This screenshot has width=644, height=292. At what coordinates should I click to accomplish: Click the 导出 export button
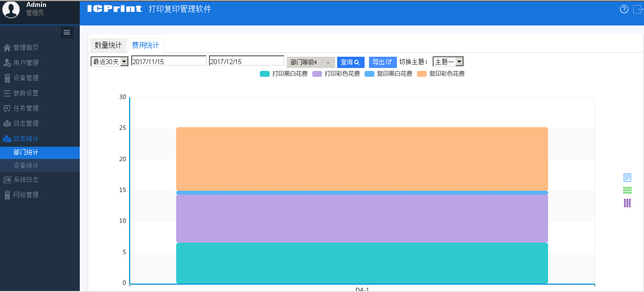pos(383,62)
